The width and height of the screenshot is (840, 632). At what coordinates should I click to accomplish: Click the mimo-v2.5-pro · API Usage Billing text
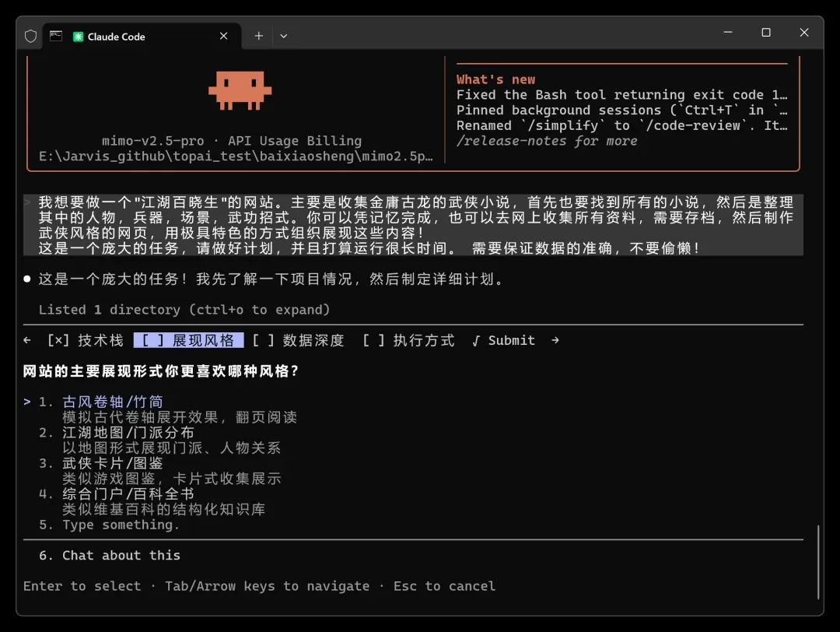232,141
